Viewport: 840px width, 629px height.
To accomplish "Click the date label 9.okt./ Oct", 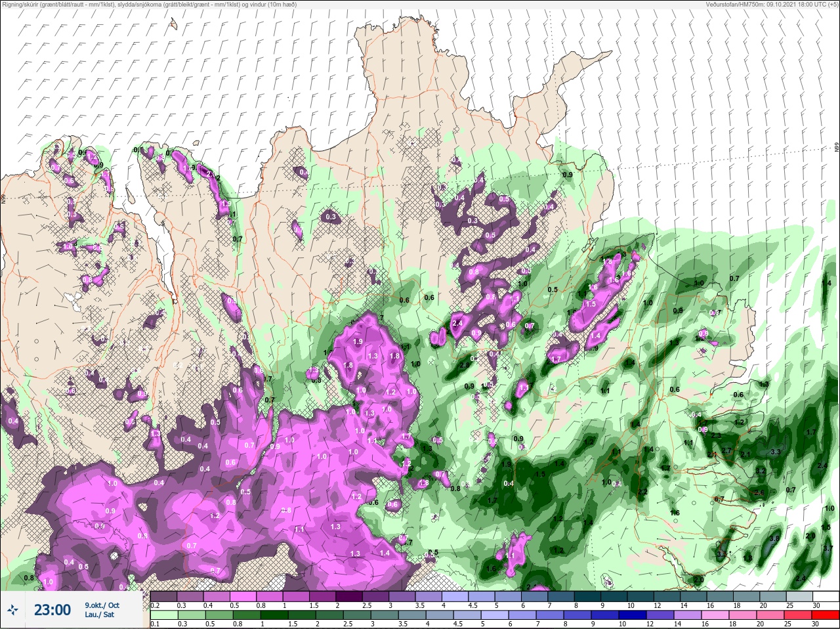I will click(x=102, y=605).
